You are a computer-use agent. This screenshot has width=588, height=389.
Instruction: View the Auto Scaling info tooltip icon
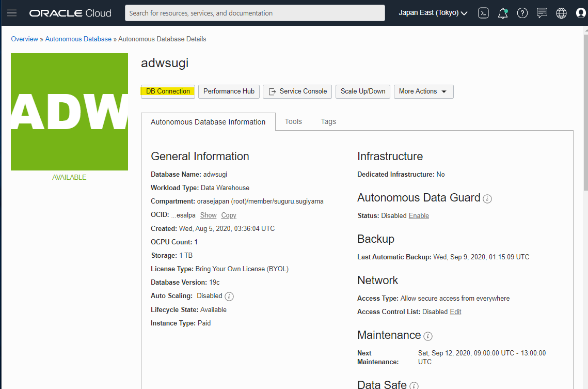[229, 296]
